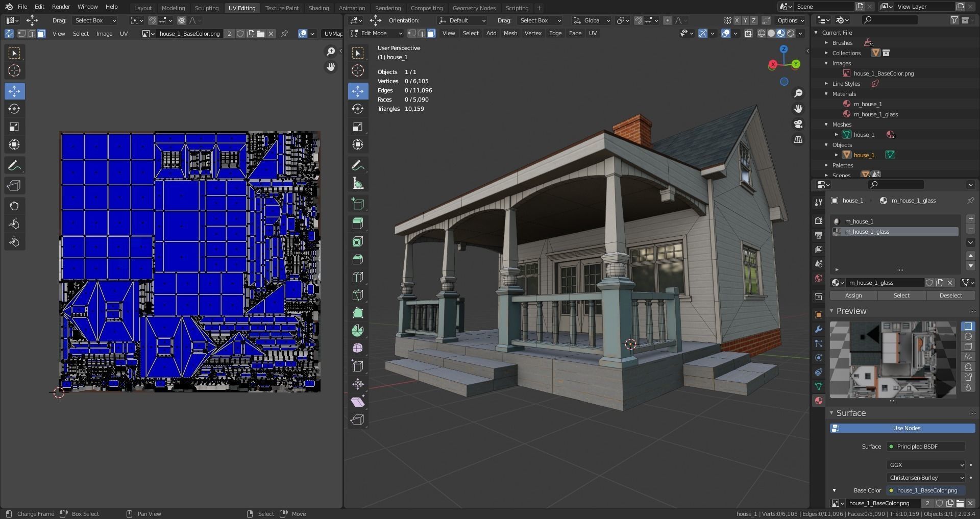The width and height of the screenshot is (980, 519).
Task: Select the Rip Region tool in 3D viewport
Action: [358, 419]
